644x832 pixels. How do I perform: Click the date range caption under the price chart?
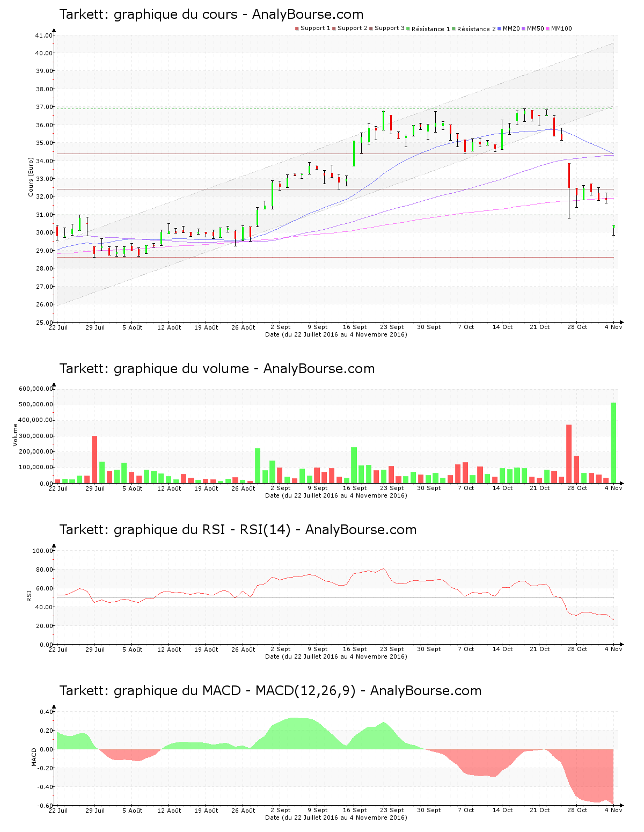(x=336, y=334)
